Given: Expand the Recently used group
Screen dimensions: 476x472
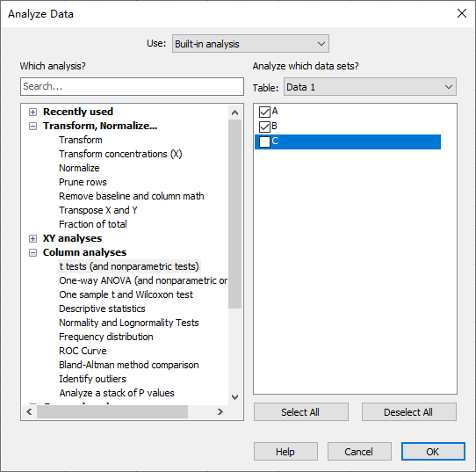Looking at the screenshot, I should tap(32, 113).
